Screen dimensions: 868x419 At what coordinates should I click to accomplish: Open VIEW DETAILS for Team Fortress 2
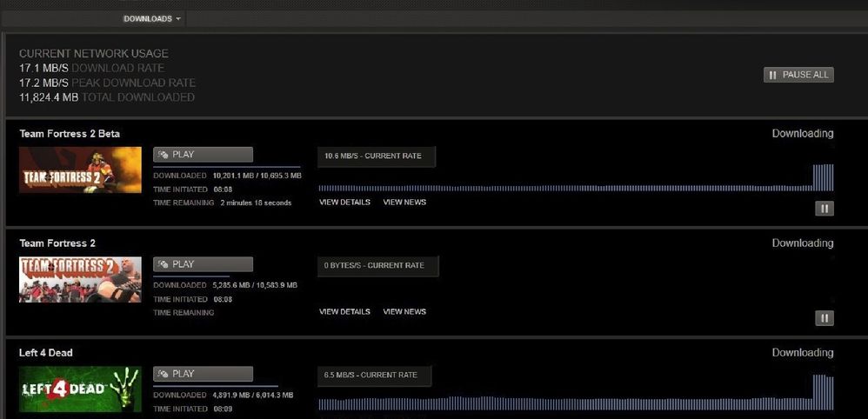(x=345, y=311)
